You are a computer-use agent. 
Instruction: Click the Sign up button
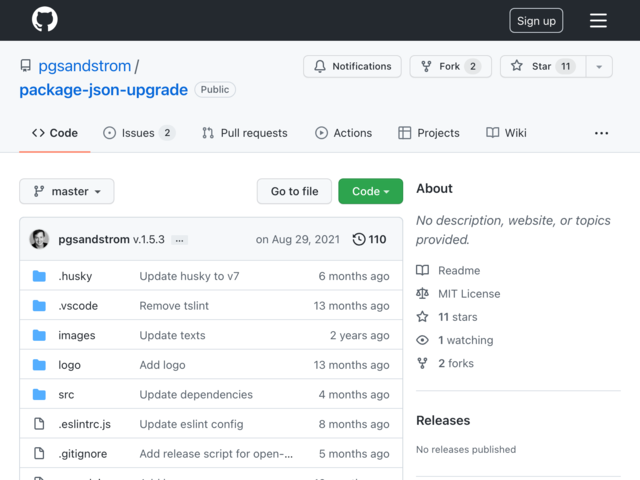(536, 20)
